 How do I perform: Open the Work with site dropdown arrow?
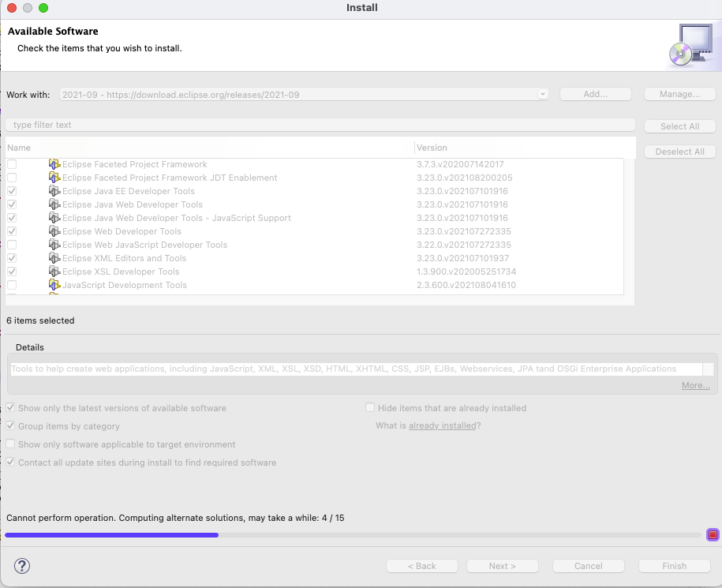[542, 94]
